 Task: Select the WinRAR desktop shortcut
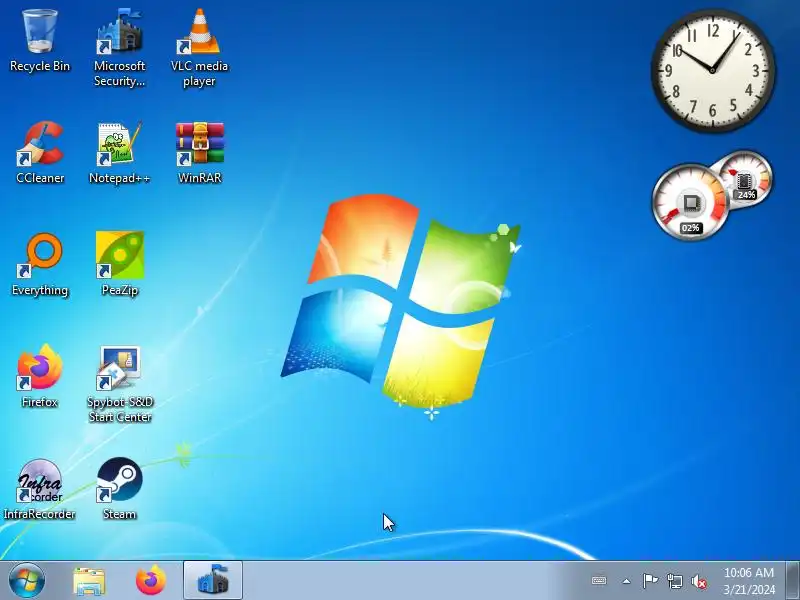199,152
